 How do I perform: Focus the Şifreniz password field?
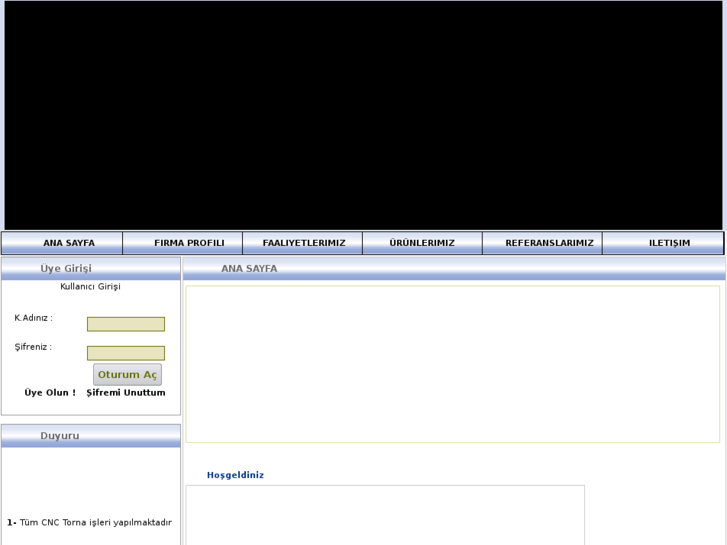pyautogui.click(x=126, y=353)
